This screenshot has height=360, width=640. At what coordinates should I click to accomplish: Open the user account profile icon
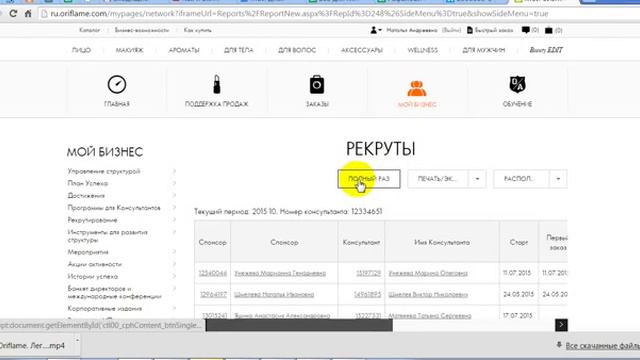click(373, 30)
